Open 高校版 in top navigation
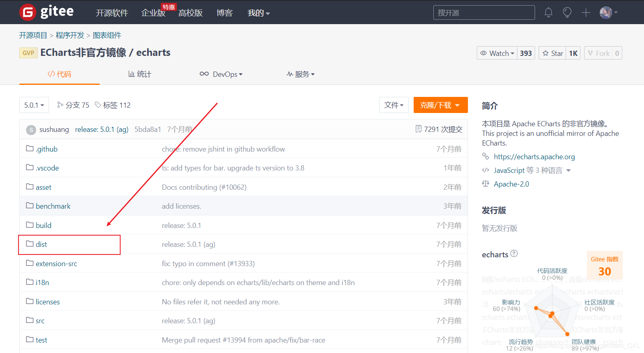 pyautogui.click(x=191, y=13)
